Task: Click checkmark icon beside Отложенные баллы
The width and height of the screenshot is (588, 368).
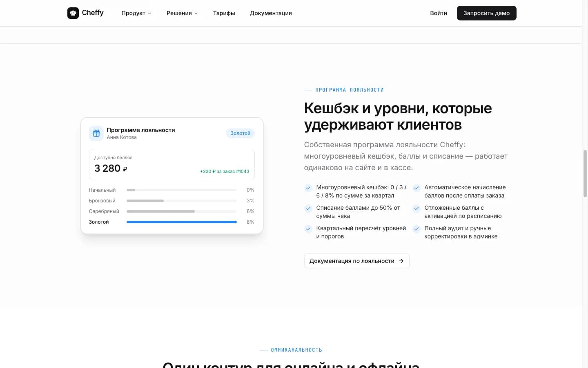Action: [416, 208]
